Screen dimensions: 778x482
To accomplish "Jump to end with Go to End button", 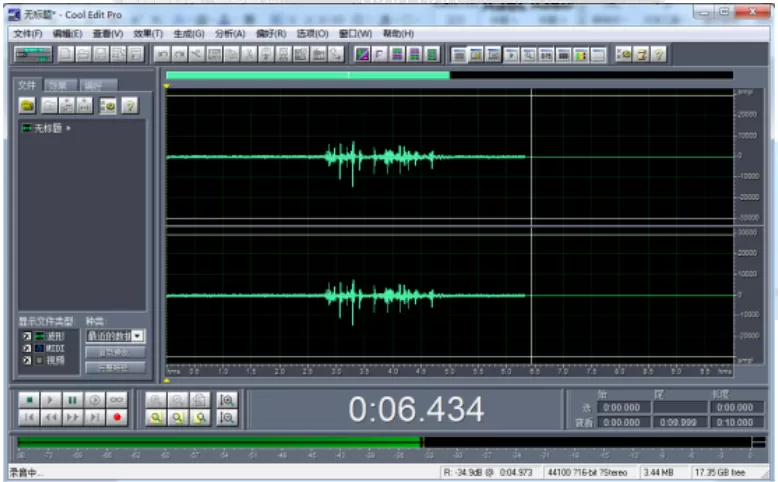I will tap(94, 417).
